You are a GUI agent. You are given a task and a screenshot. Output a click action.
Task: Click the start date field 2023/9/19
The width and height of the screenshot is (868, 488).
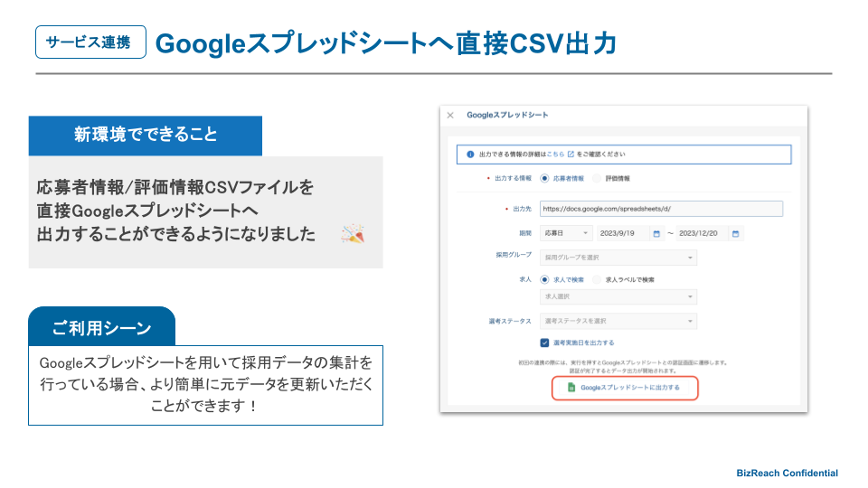coord(622,233)
